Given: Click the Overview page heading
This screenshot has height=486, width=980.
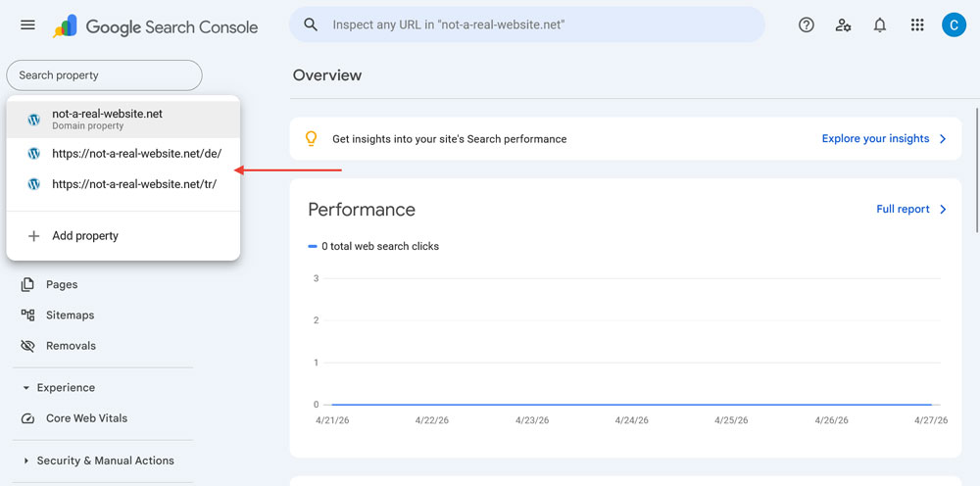Looking at the screenshot, I should [327, 75].
